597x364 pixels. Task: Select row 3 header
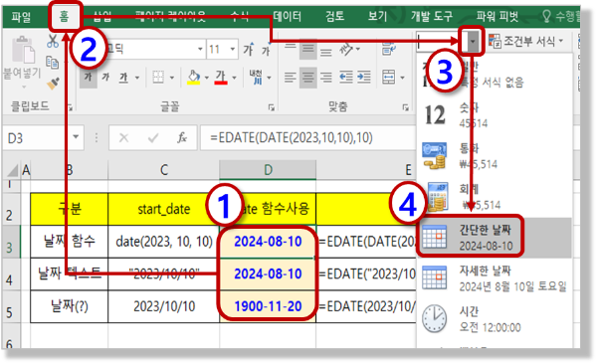pos(10,242)
